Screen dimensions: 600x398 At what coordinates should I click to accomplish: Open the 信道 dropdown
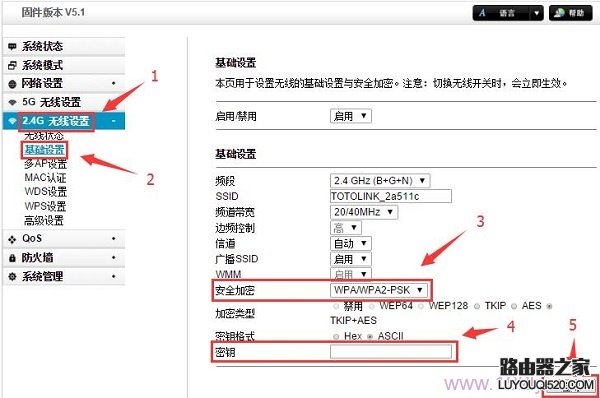351,243
